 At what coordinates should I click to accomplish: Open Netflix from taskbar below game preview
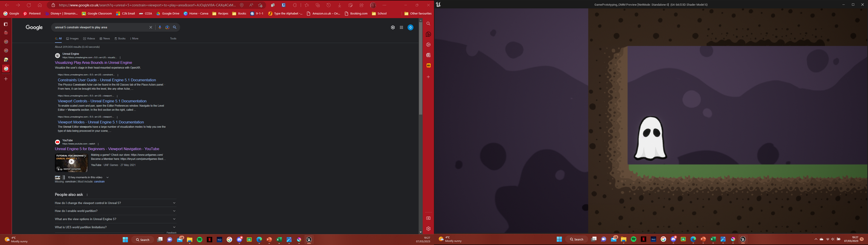pyautogui.click(x=643, y=239)
